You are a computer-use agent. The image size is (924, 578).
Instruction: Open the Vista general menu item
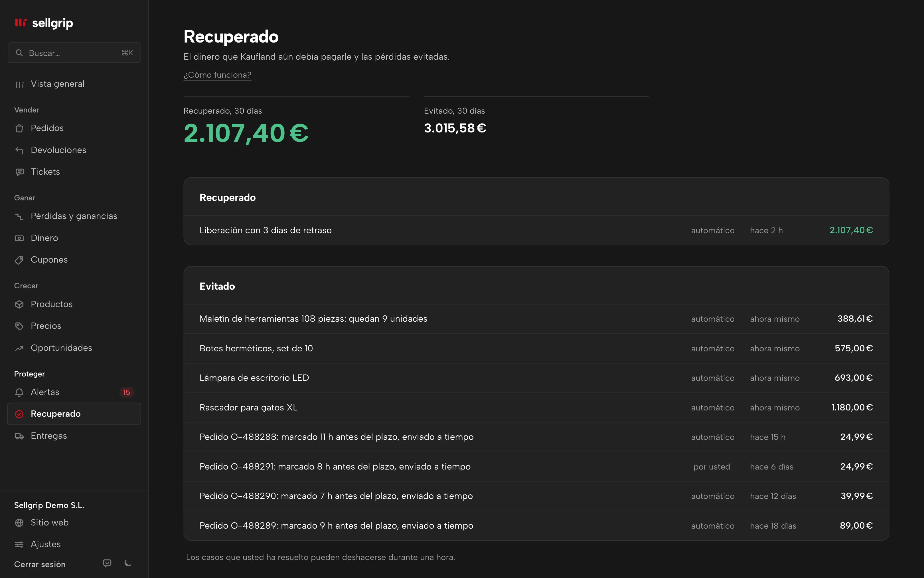coord(74,84)
